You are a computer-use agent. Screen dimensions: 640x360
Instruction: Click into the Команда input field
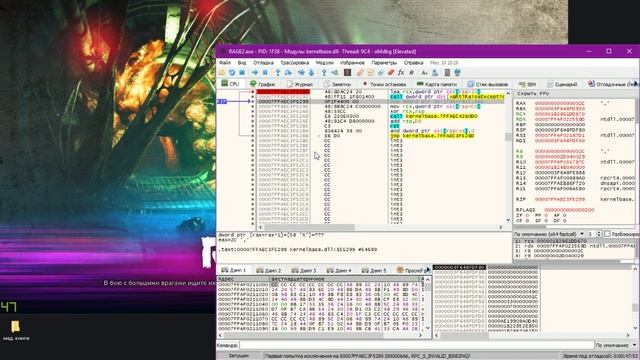[x=416, y=345]
